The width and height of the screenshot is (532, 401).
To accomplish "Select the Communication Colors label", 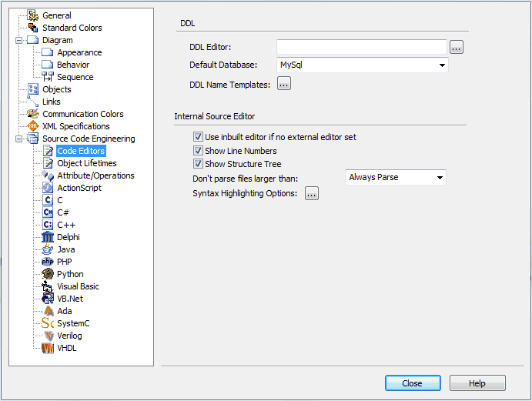I will coord(83,114).
